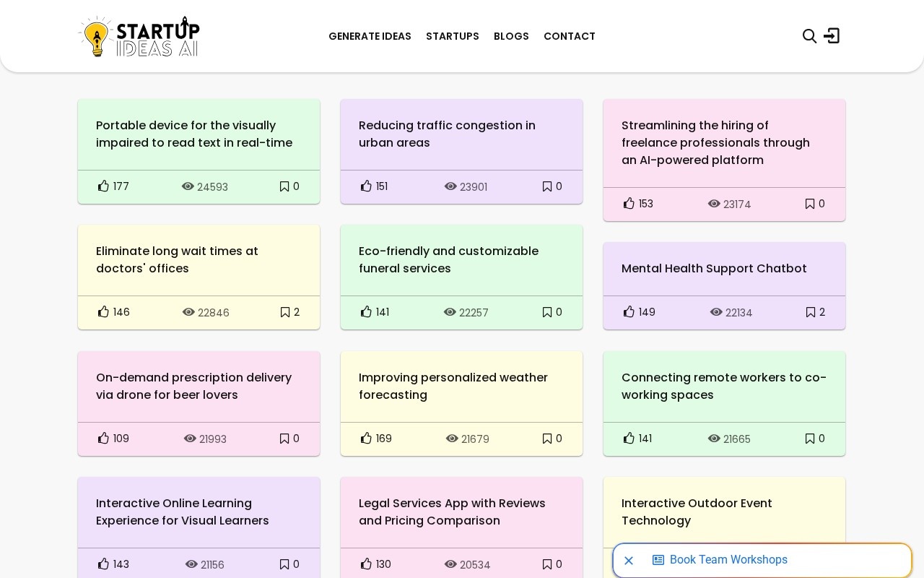Open the Blogs section

[x=511, y=36]
